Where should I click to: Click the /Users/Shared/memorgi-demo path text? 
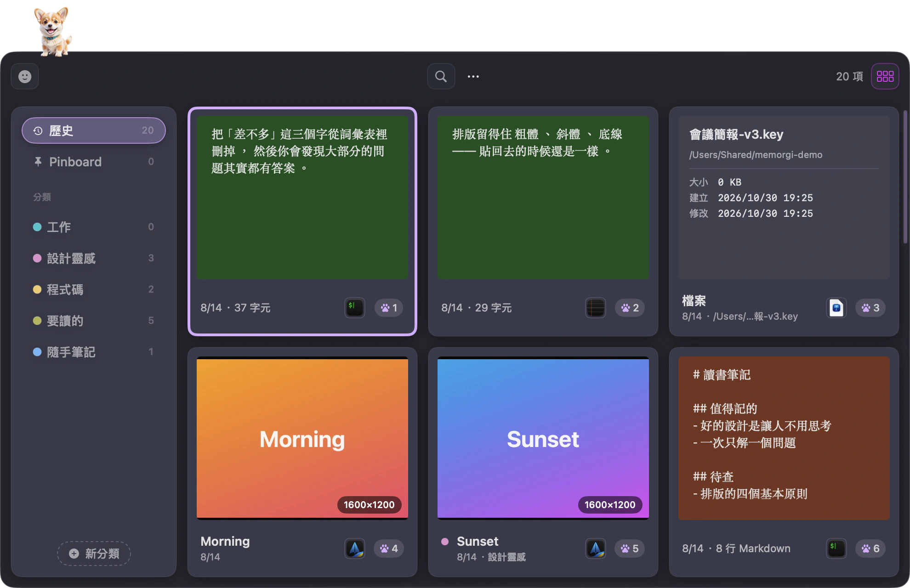click(756, 155)
